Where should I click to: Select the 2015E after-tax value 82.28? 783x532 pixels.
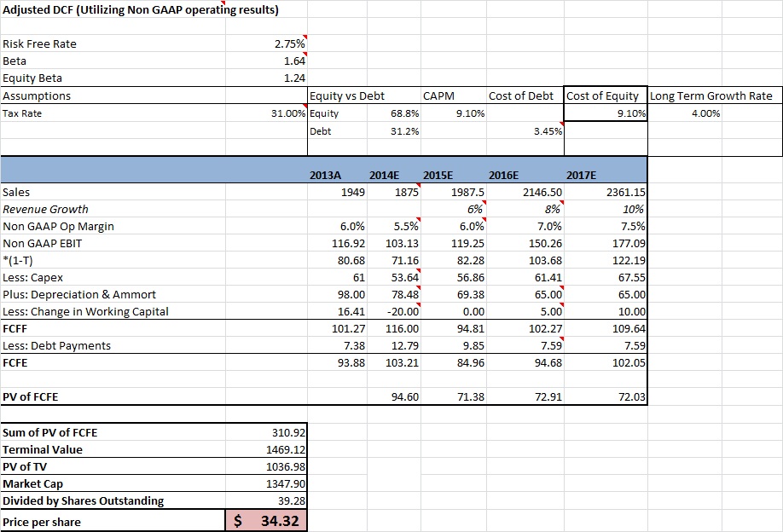pyautogui.click(x=454, y=260)
